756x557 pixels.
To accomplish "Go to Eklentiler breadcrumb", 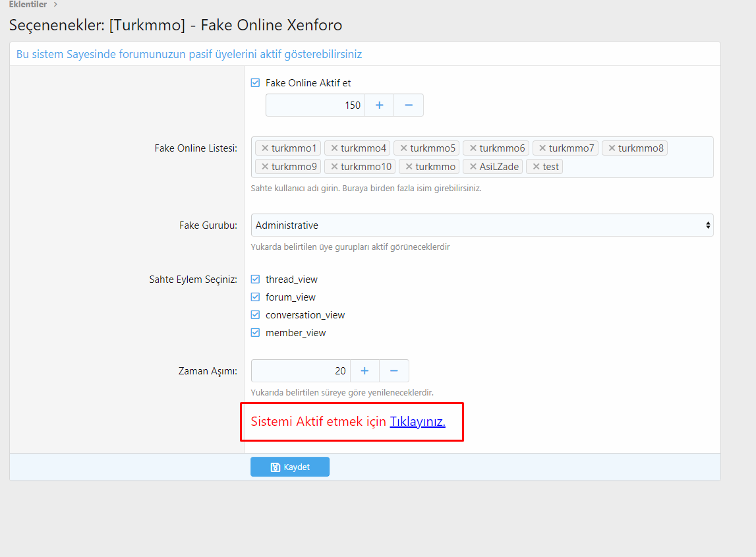I will (28, 5).
